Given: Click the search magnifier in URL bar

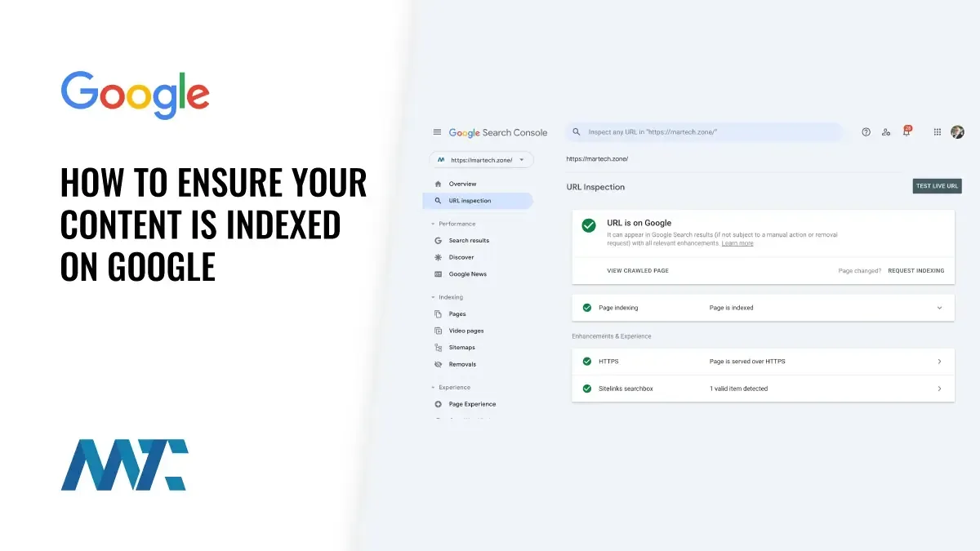Looking at the screenshot, I should [577, 132].
